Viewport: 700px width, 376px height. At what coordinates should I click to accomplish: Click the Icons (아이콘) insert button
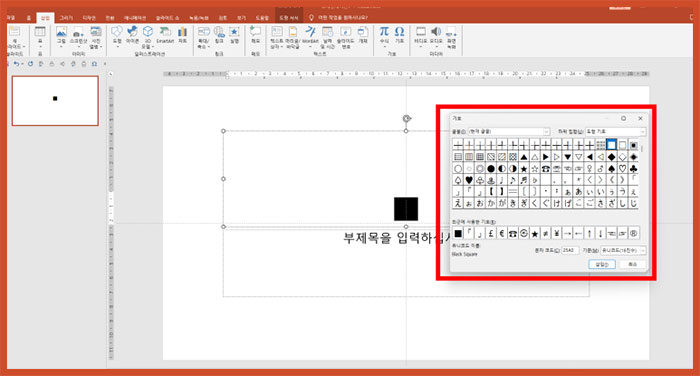click(x=132, y=35)
